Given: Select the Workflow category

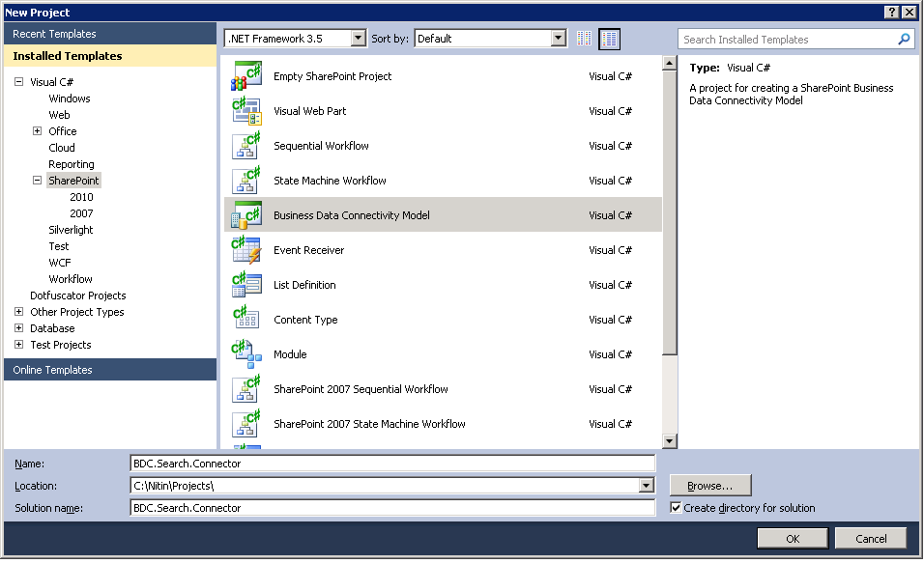Looking at the screenshot, I should pos(71,279).
